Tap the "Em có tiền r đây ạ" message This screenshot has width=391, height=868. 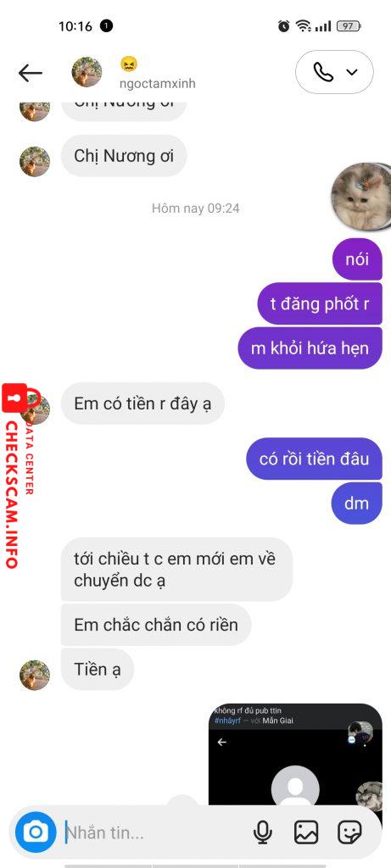point(142,403)
